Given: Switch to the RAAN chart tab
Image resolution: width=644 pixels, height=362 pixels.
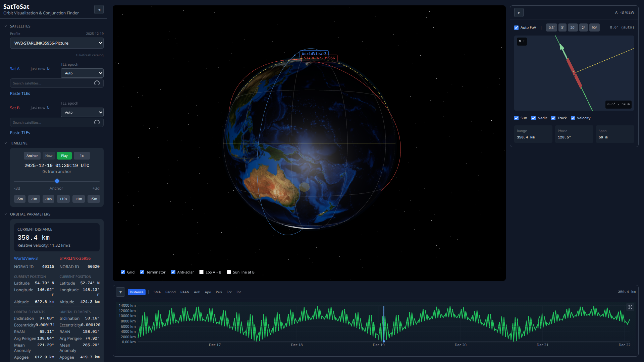Looking at the screenshot, I should pos(185,292).
